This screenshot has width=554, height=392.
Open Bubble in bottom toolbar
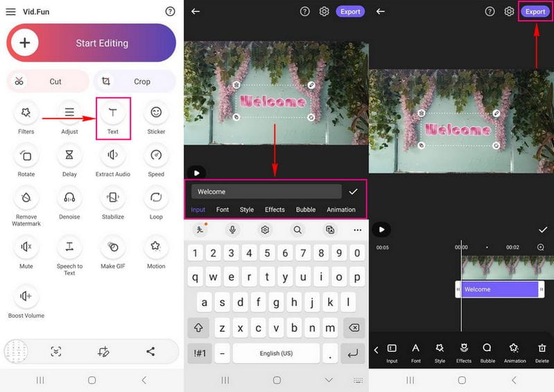487,353
